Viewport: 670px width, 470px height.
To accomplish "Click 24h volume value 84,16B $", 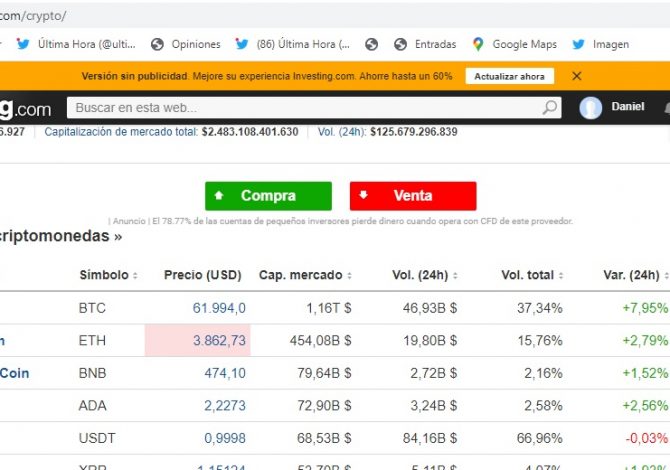I will [x=430, y=438].
